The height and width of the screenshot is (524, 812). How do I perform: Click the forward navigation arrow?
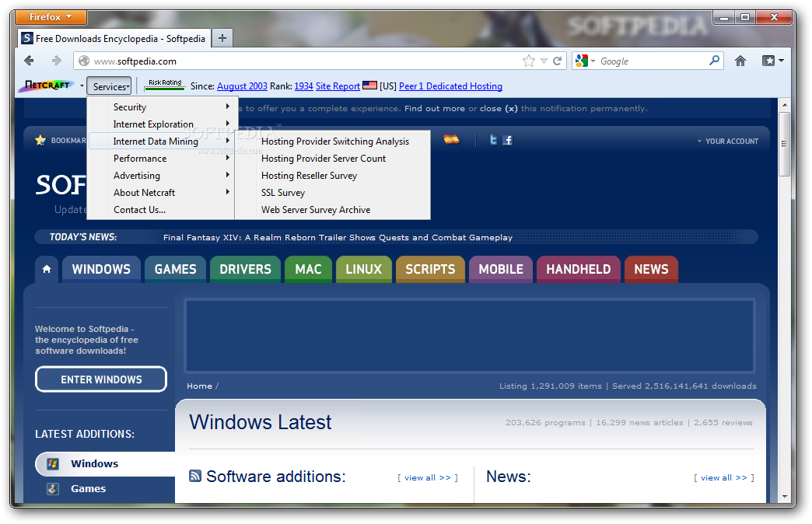tap(57, 61)
